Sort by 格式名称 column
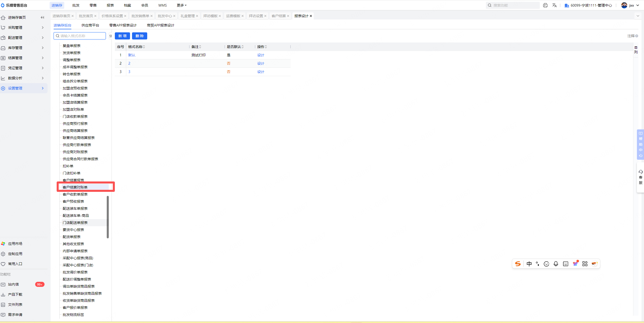The width and height of the screenshot is (644, 323). (144, 47)
